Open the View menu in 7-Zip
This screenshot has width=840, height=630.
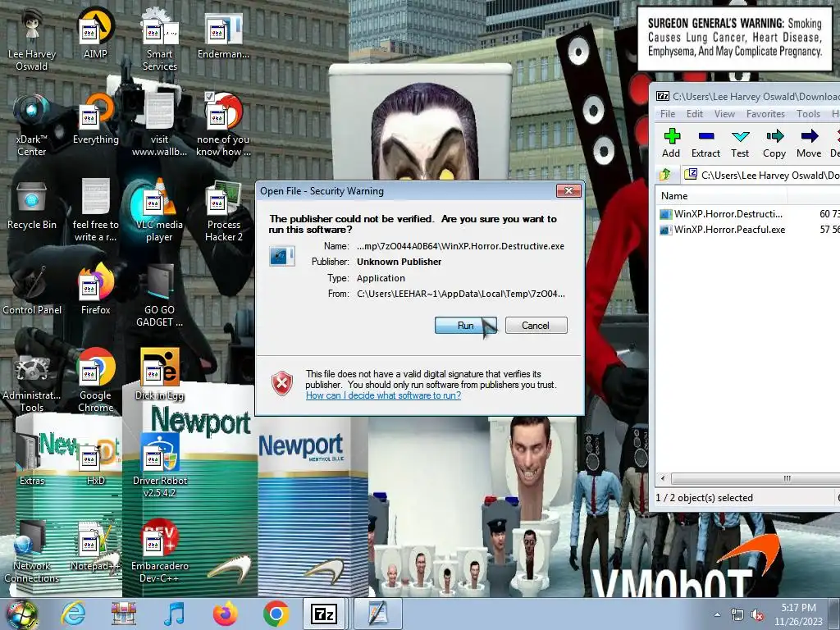click(724, 113)
